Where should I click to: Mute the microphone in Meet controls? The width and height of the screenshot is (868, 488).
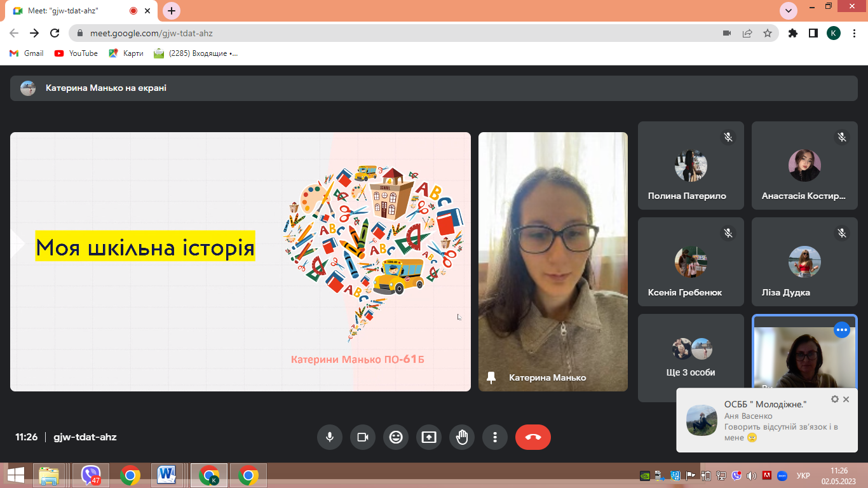(330, 437)
